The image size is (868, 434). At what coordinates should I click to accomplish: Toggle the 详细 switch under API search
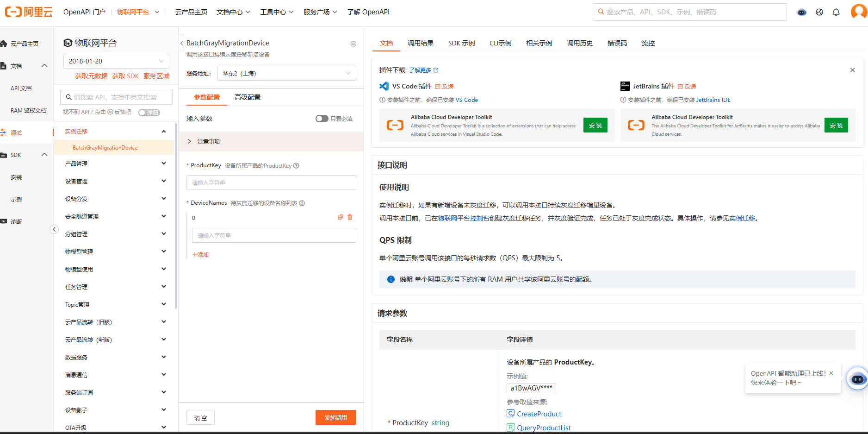tap(149, 113)
